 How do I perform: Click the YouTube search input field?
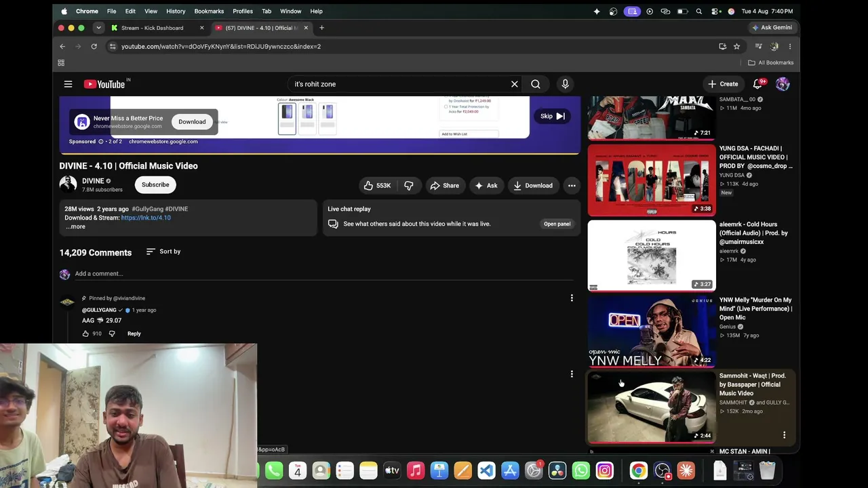[400, 84]
